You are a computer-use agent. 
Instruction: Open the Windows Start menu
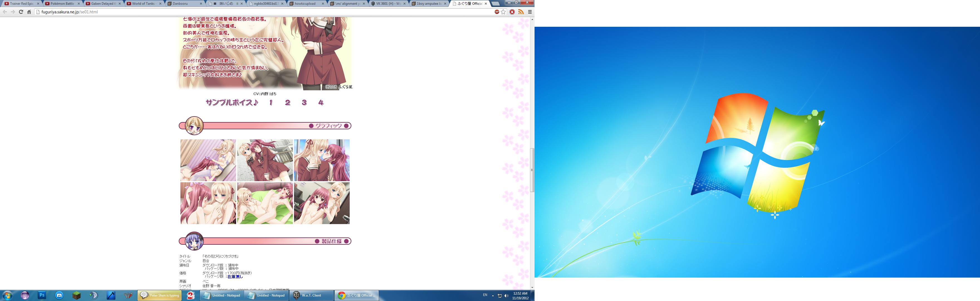point(7,295)
